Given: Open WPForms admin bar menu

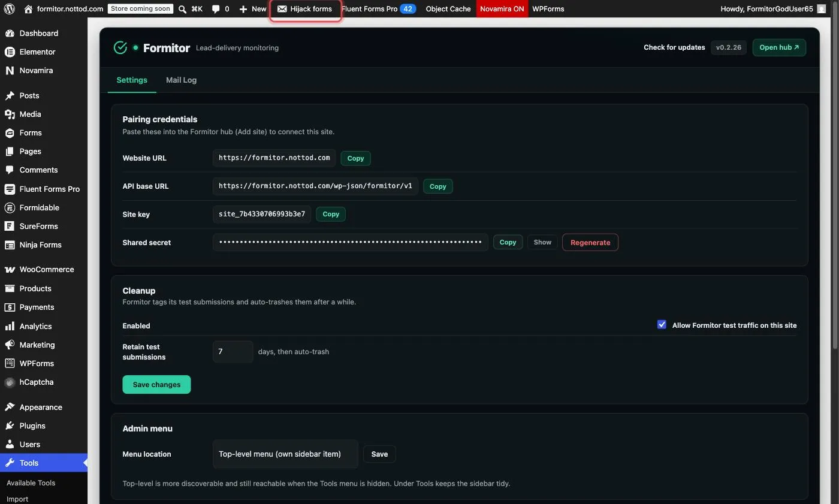Looking at the screenshot, I should pos(548,9).
